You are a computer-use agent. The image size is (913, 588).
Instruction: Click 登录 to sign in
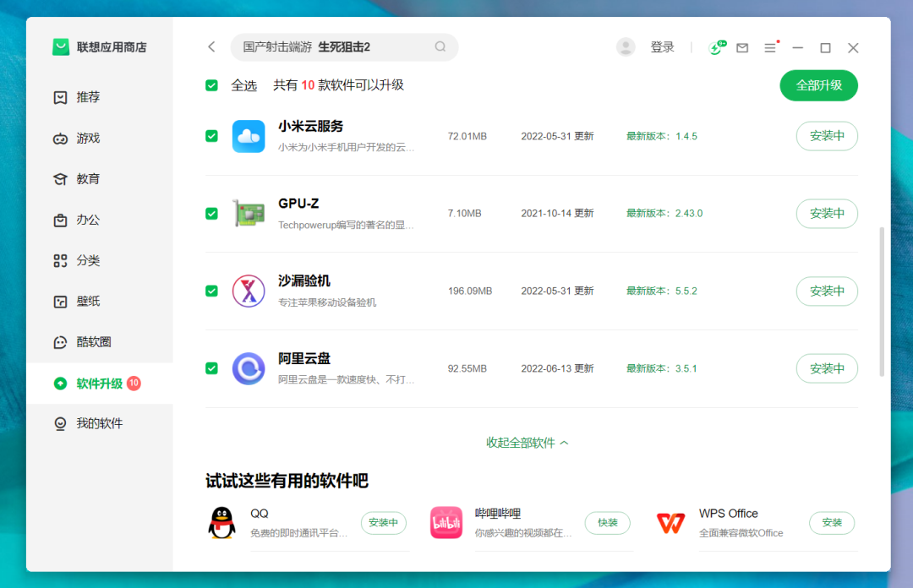pyautogui.click(x=663, y=47)
